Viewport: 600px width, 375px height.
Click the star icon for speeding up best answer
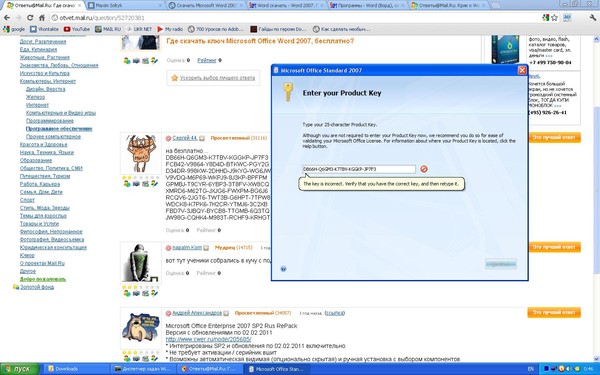174,78
